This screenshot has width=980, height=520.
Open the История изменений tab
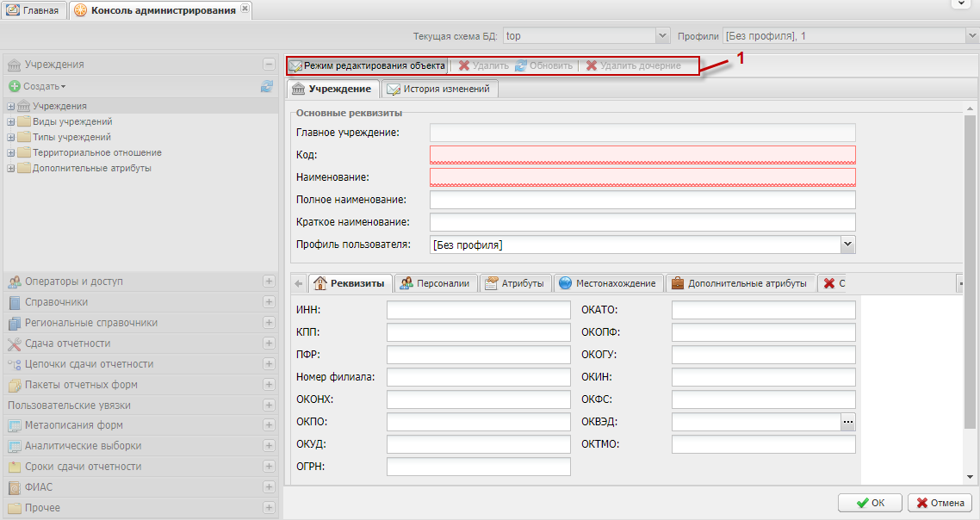click(x=439, y=89)
